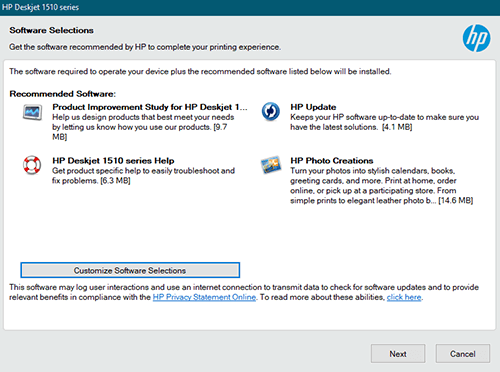Click the 'HP Deskjet 1510 series' window title
The image size is (500, 372).
[40, 7]
